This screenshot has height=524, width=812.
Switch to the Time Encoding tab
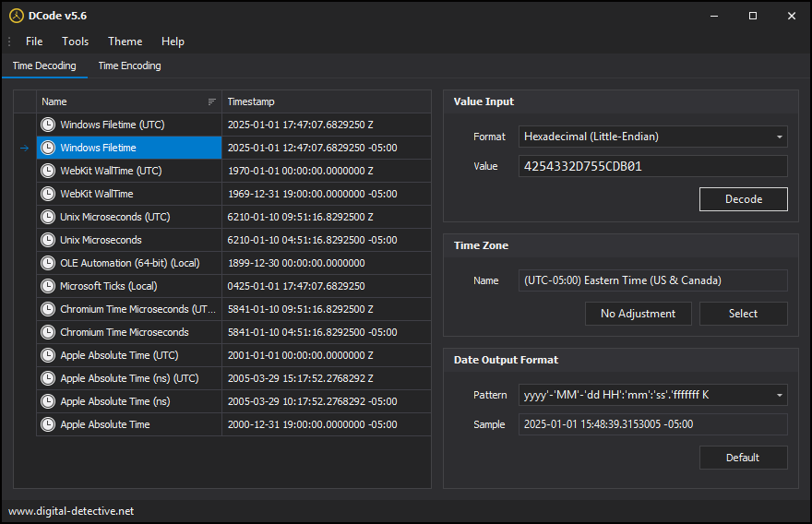click(x=129, y=65)
